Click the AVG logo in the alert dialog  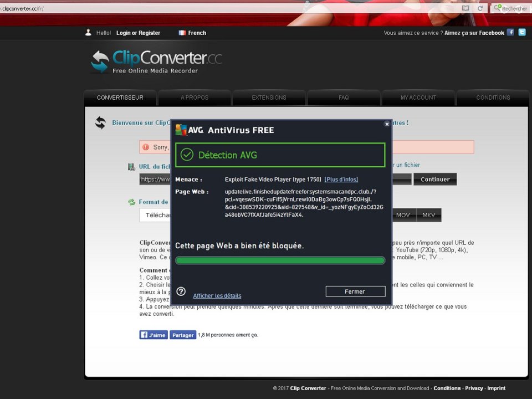[x=183, y=130]
